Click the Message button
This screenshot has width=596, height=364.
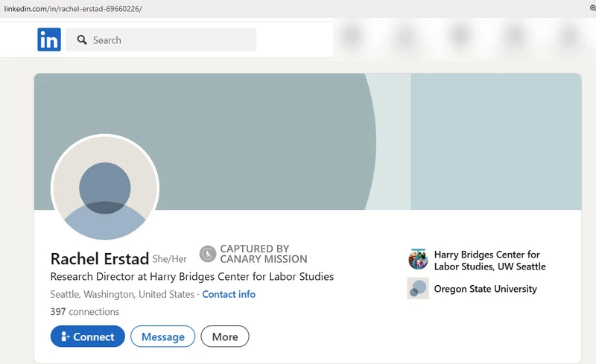point(162,336)
